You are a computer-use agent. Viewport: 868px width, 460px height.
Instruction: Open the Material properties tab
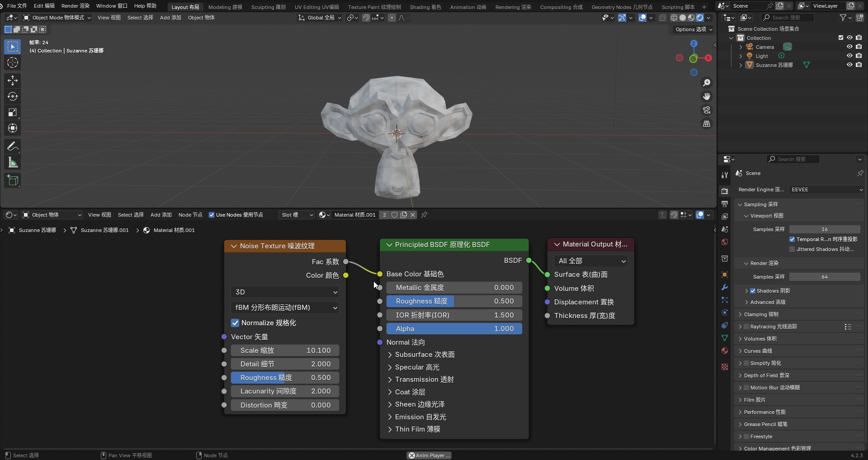725,351
